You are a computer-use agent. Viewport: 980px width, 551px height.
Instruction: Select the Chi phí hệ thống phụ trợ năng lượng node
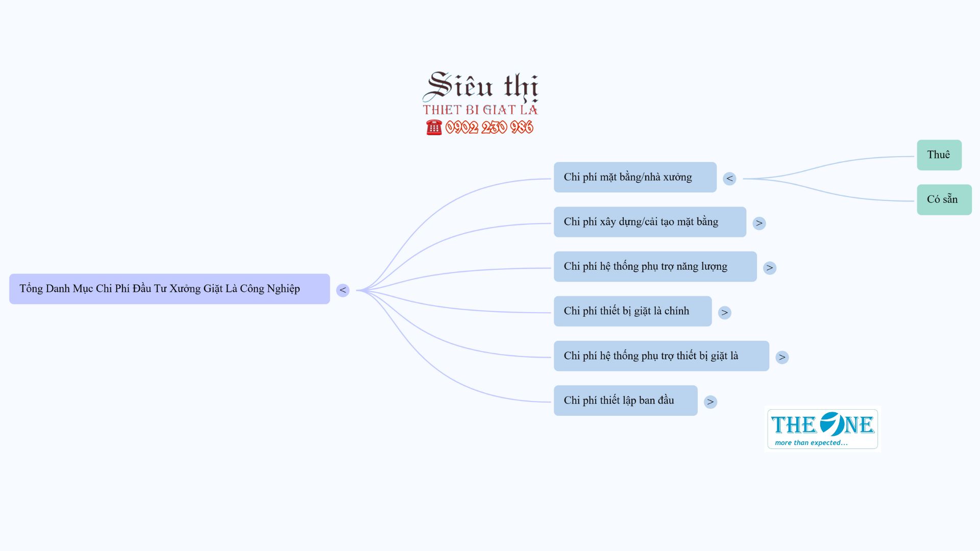[x=655, y=266]
